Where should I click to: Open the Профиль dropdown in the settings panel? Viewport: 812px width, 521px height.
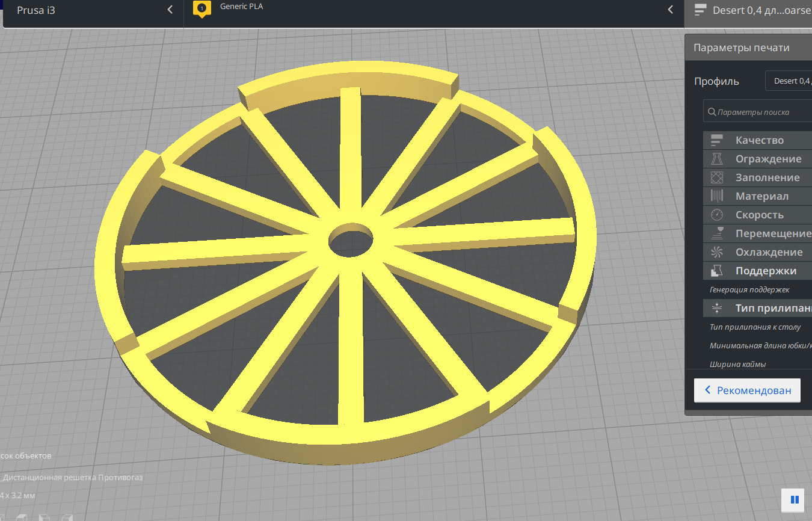[x=789, y=81]
